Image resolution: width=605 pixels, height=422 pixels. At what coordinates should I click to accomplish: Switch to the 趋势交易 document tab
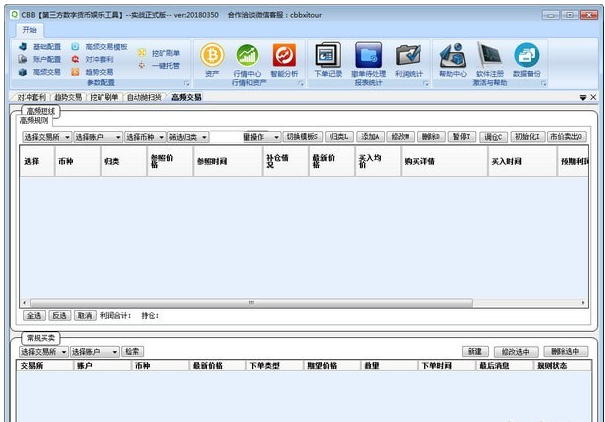68,97
